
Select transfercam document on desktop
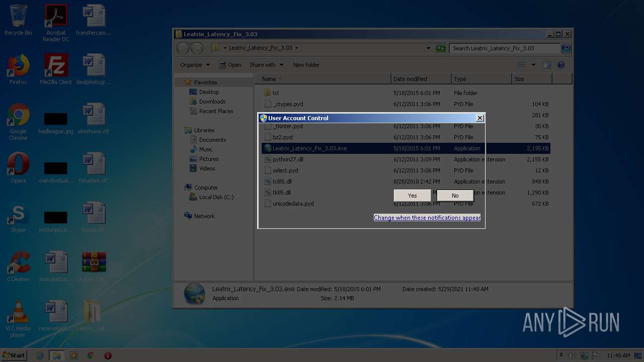94,20
